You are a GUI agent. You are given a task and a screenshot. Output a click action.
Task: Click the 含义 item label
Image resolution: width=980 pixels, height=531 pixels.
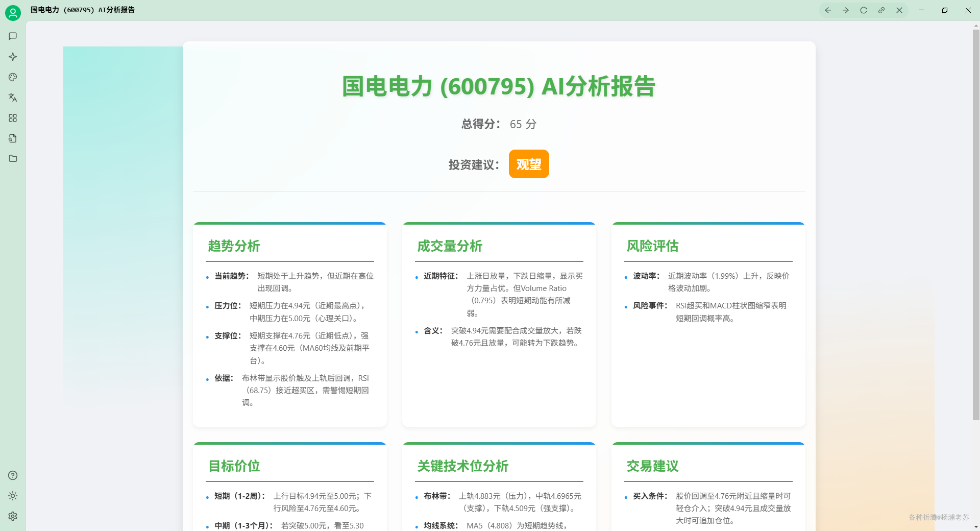(433, 330)
